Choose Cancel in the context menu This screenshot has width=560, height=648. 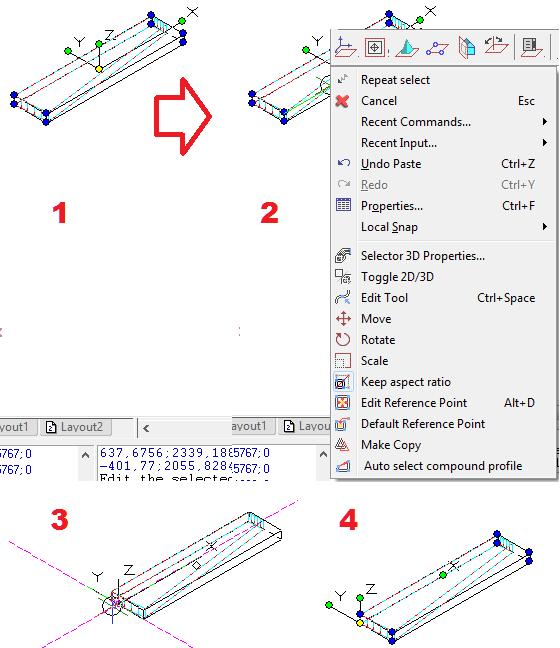[444, 101]
